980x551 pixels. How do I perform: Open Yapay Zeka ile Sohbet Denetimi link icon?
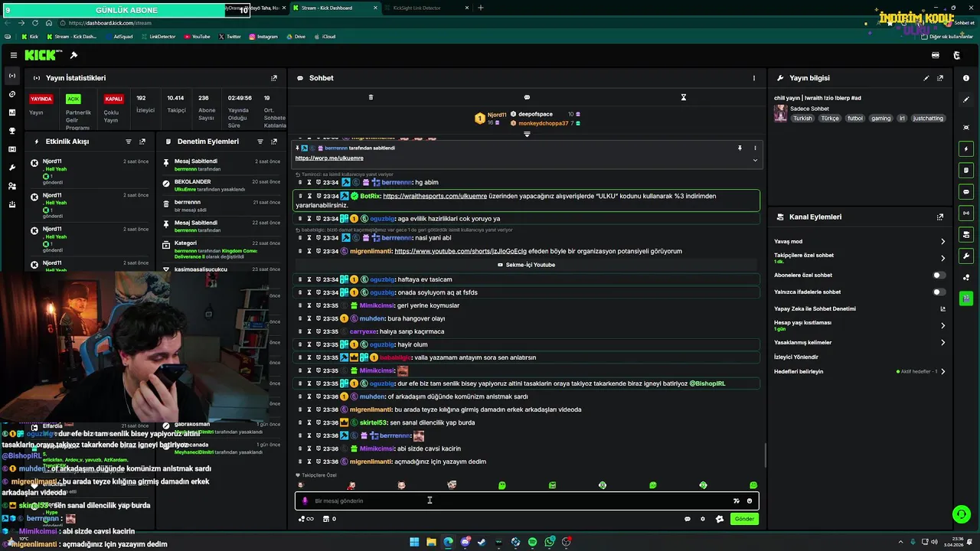tap(942, 309)
